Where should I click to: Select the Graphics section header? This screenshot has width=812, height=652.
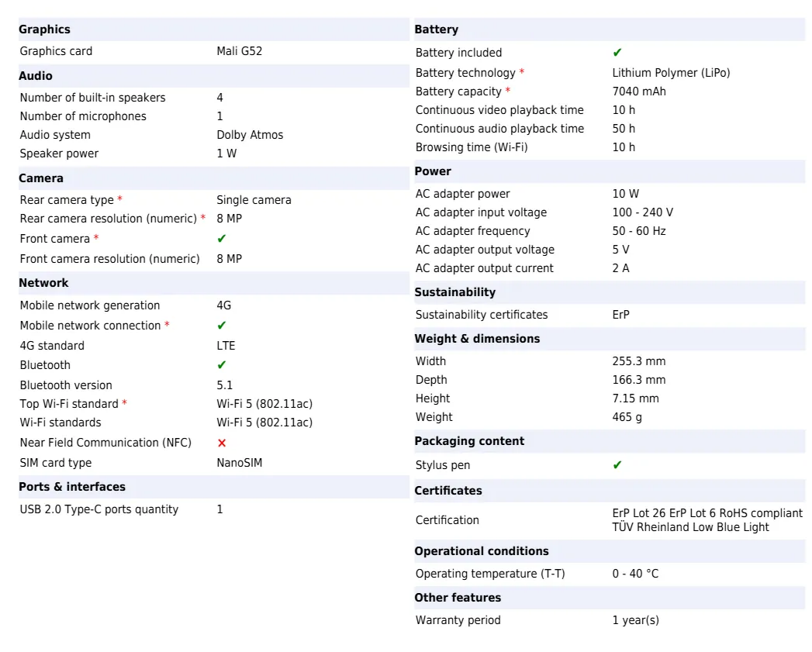(x=44, y=29)
